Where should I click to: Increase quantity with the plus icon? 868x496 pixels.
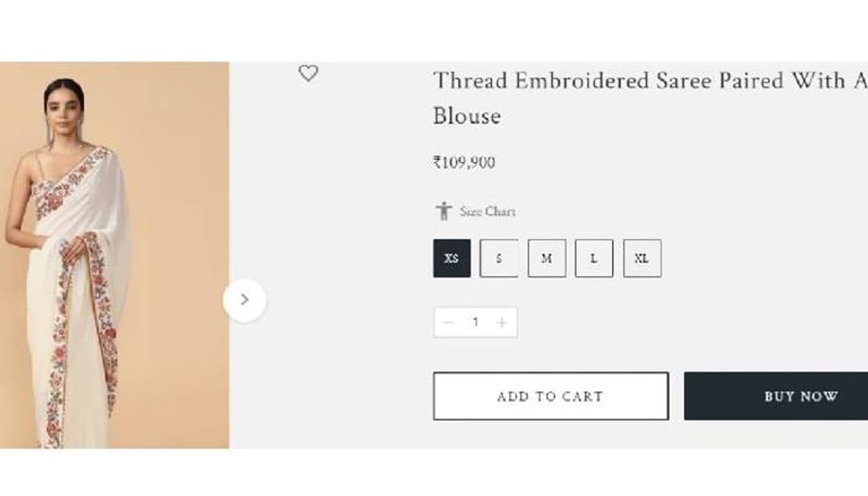(x=502, y=322)
